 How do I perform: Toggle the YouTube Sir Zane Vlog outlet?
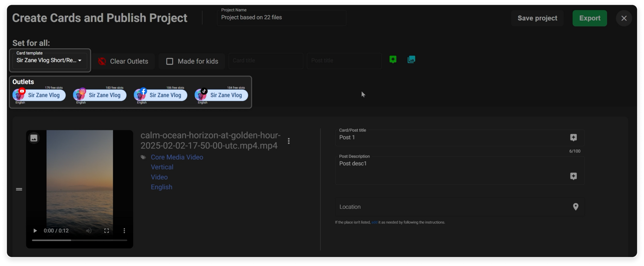tap(39, 95)
